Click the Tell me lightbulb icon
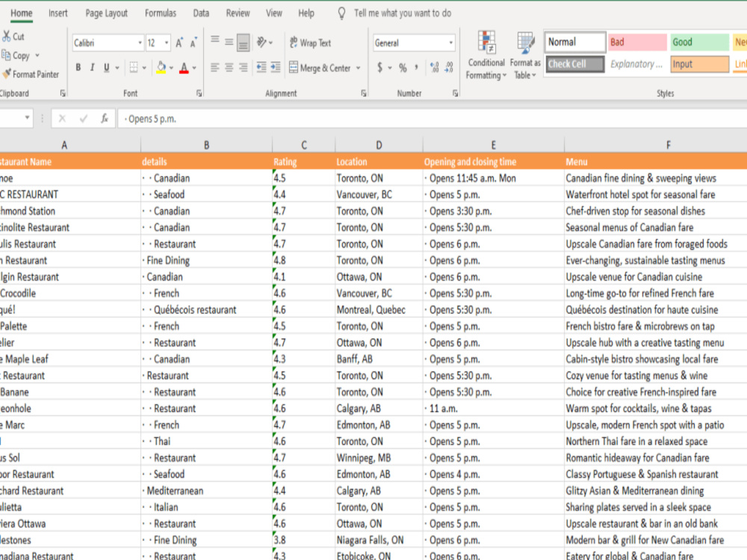This screenshot has width=747, height=560. tap(341, 13)
